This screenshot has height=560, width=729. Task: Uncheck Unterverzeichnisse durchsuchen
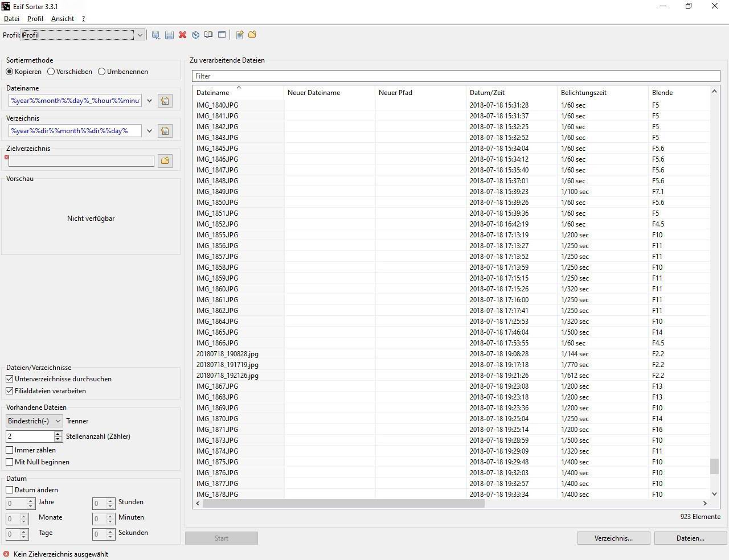tap(10, 379)
